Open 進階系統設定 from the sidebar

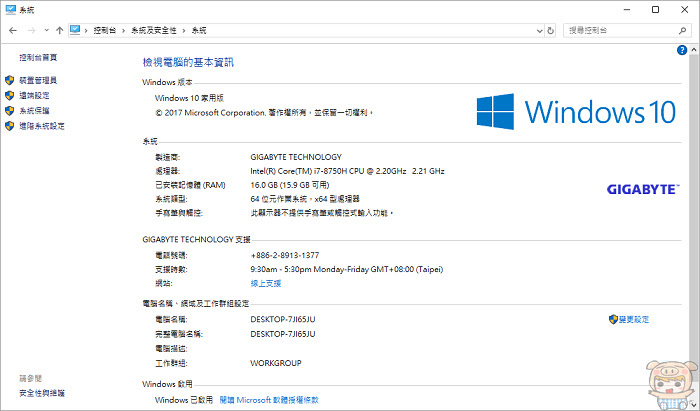point(42,126)
